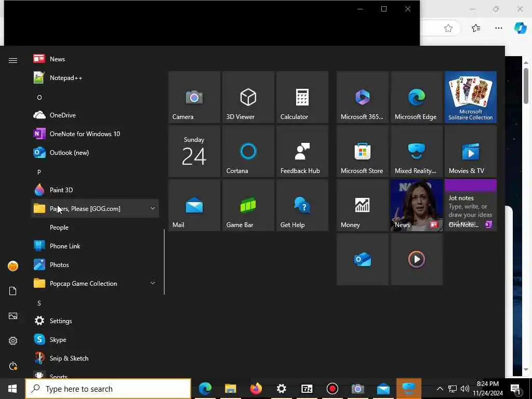Viewport: 532px width, 399px height.
Task: Open OneNote for Windows 10 in list
Action: 95,134
